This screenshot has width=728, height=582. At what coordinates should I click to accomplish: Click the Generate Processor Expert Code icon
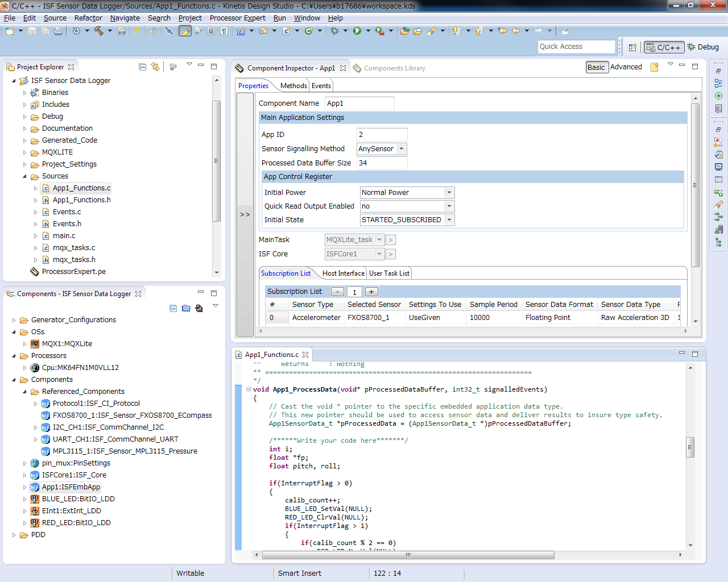199,308
